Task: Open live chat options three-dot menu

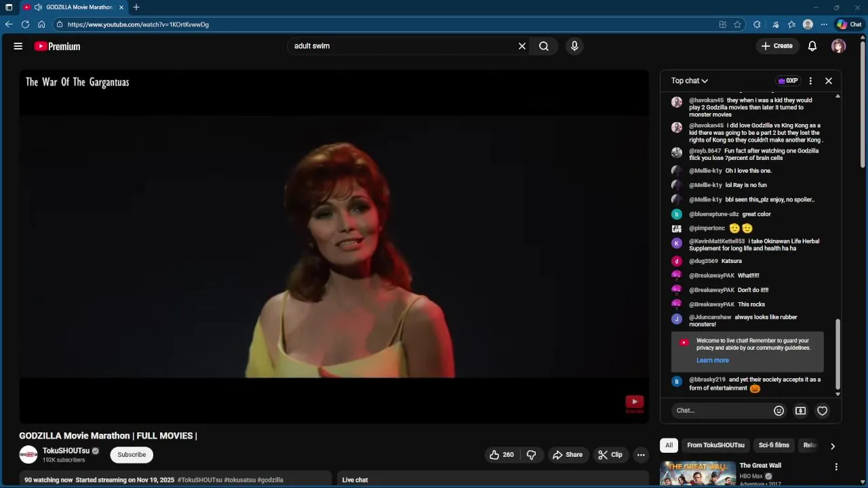Action: pos(810,81)
